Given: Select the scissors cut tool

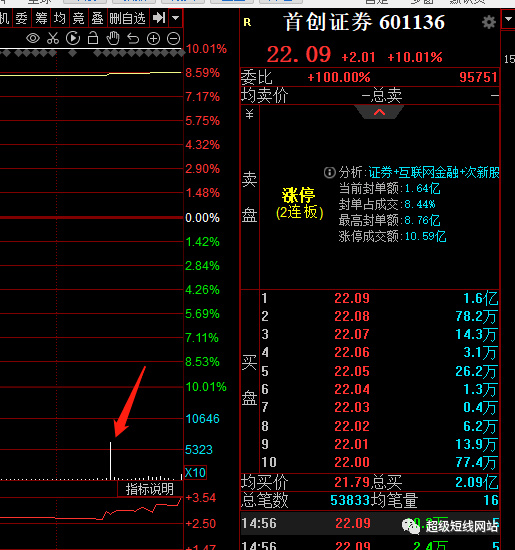Looking at the screenshot, I should [53, 38].
